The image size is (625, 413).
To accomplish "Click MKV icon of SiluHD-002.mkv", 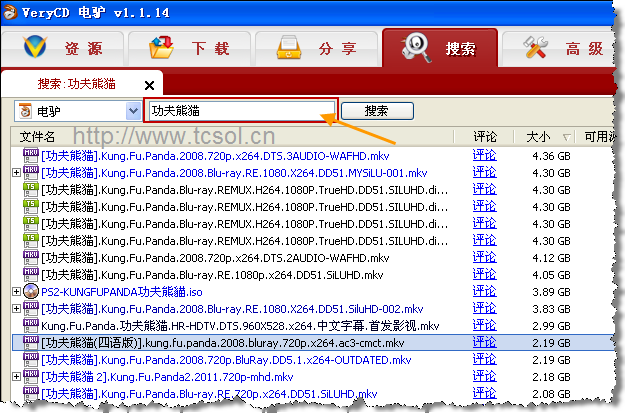I will click(31, 309).
